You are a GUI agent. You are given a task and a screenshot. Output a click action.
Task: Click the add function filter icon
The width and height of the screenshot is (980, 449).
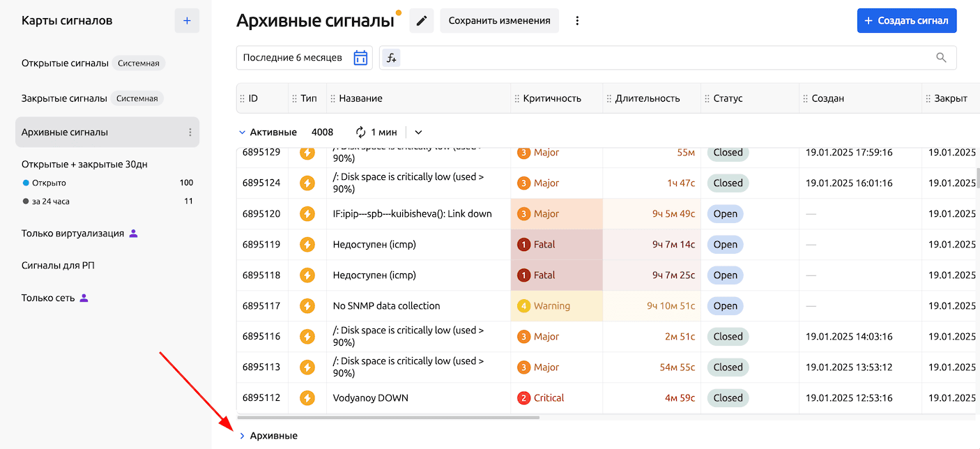(x=391, y=58)
